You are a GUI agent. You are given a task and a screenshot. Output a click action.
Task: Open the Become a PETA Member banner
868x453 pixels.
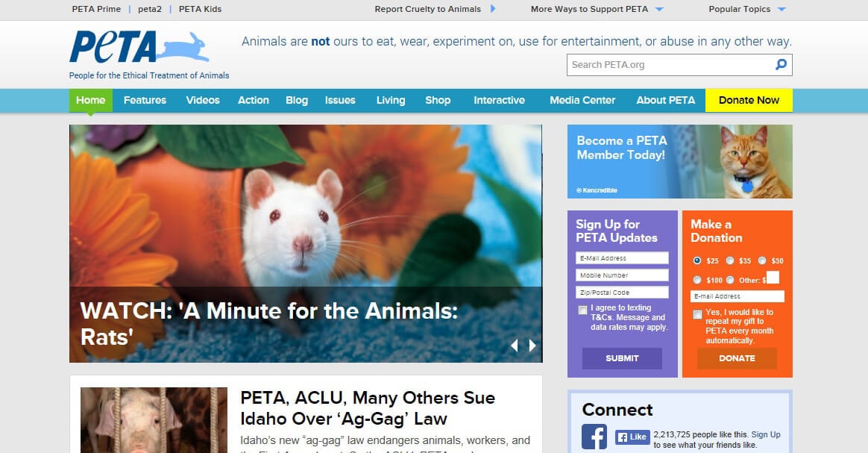pos(679,161)
